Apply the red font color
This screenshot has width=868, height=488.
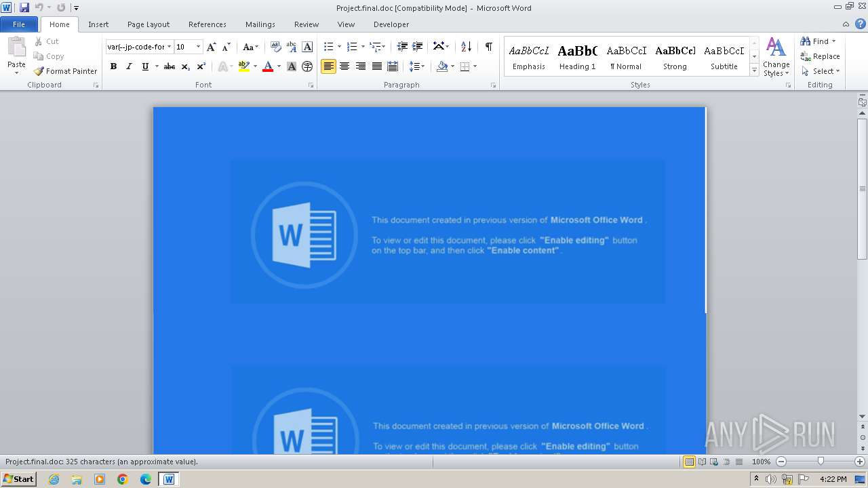click(268, 66)
